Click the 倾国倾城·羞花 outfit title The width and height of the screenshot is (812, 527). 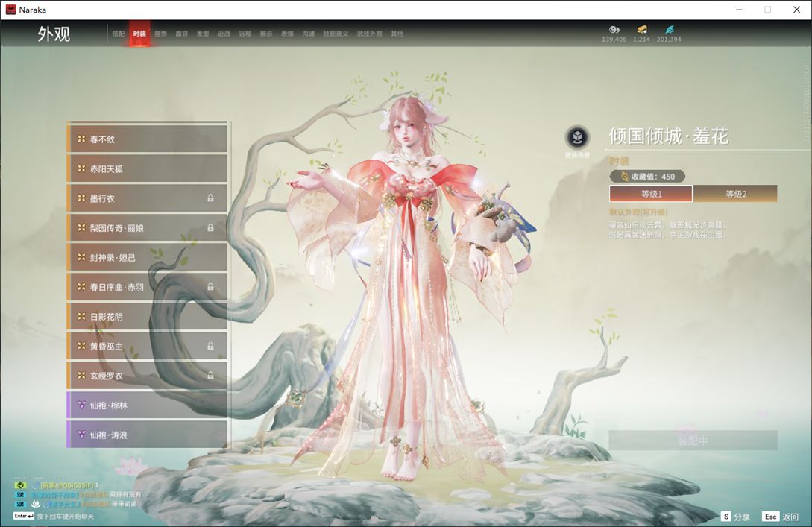tap(669, 136)
